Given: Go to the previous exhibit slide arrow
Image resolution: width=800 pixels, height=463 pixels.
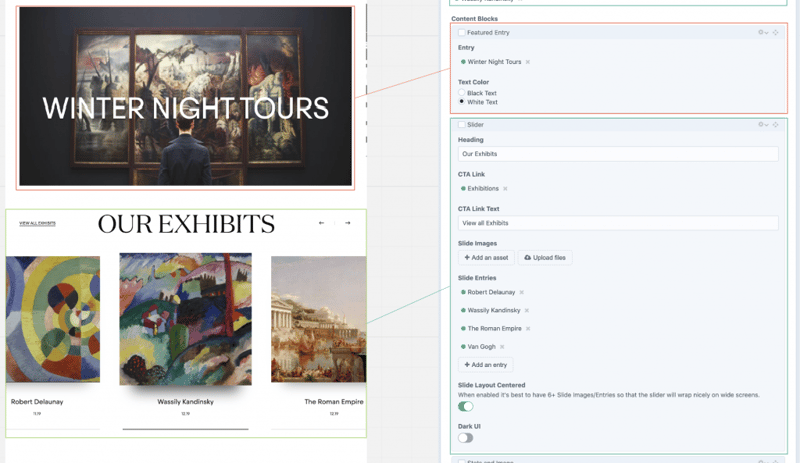Looking at the screenshot, I should point(321,223).
